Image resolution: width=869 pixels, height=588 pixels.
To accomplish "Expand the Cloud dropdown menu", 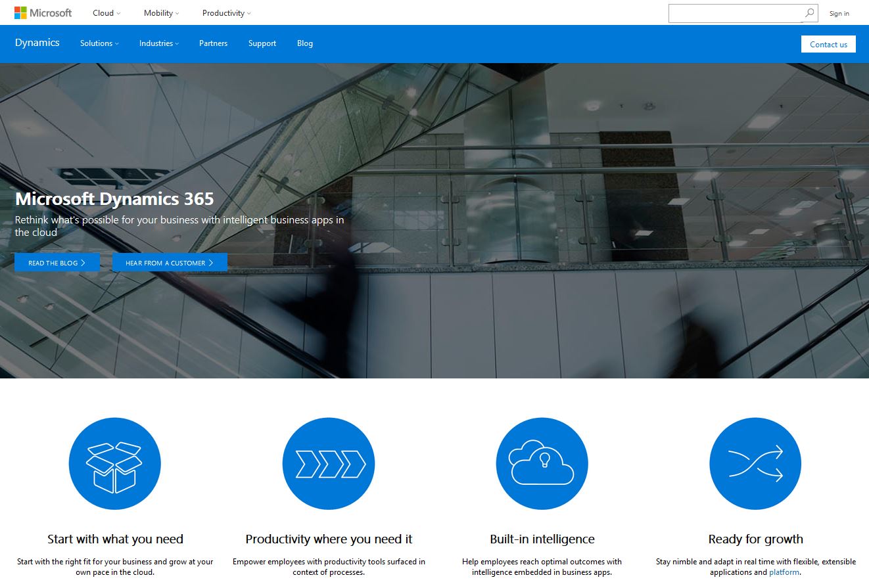I will click(x=106, y=12).
